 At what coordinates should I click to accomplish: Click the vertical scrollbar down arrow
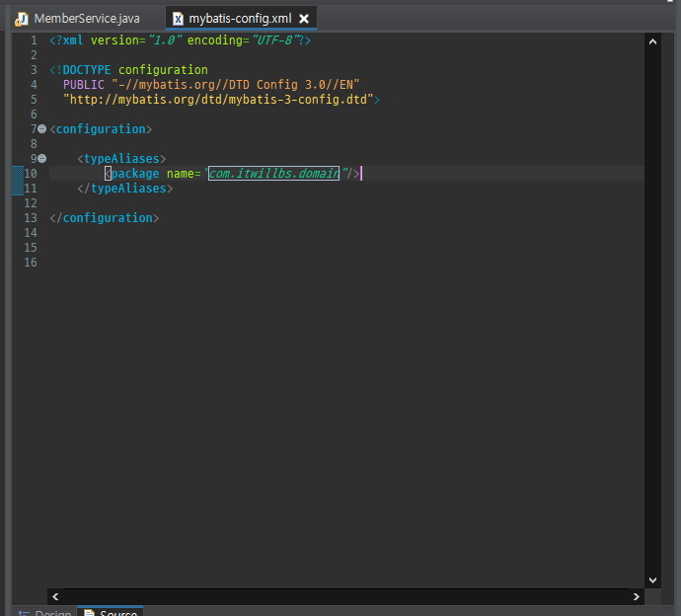[x=652, y=579]
